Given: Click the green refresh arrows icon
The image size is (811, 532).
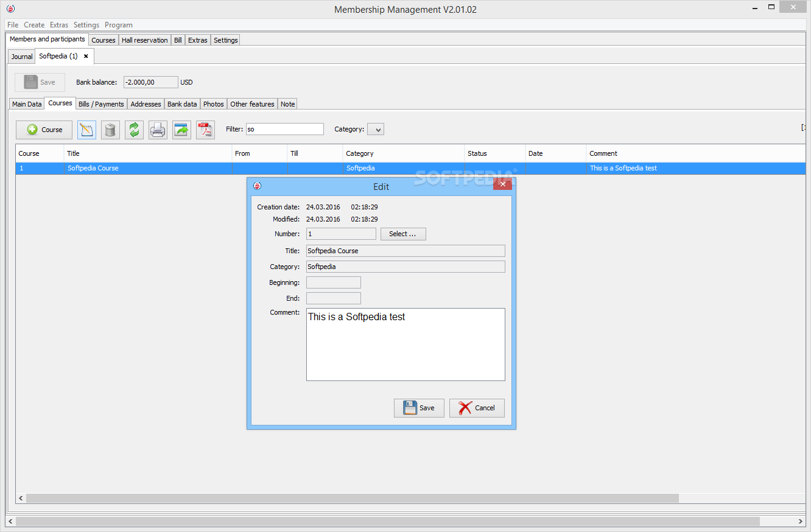Looking at the screenshot, I should coord(134,130).
